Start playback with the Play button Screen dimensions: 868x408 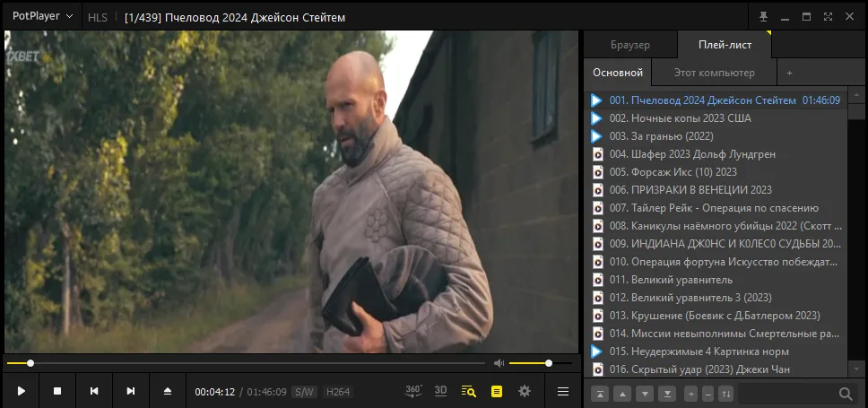point(21,391)
